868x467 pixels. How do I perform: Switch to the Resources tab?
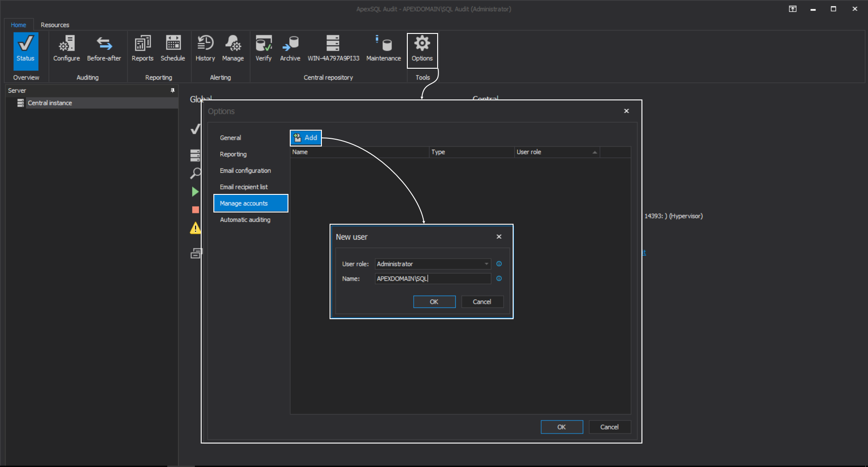pyautogui.click(x=55, y=25)
